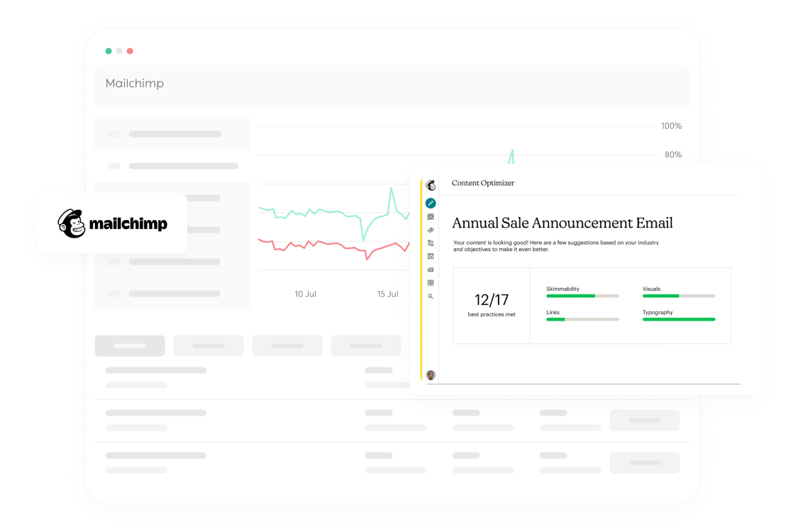Open the user profile avatar

pos(431,375)
